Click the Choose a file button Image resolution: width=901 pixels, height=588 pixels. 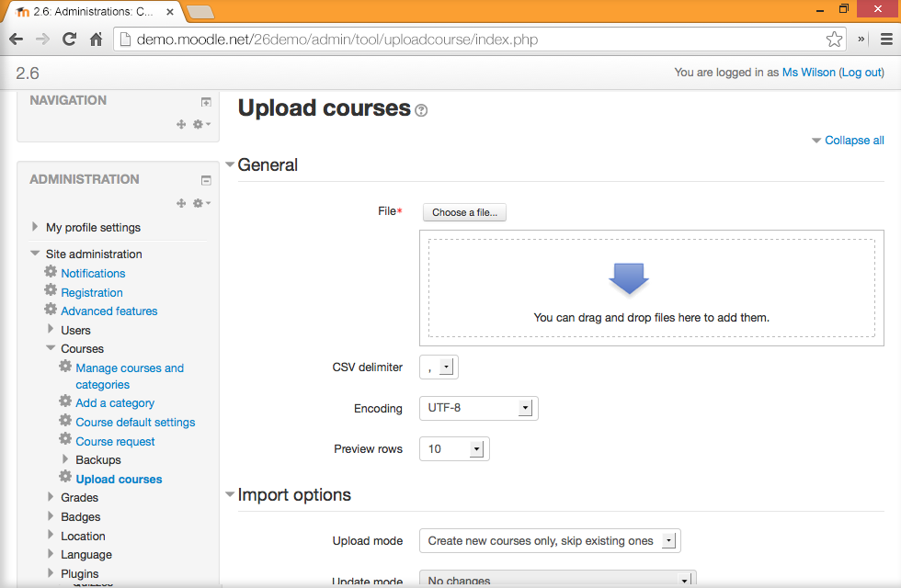(x=464, y=212)
